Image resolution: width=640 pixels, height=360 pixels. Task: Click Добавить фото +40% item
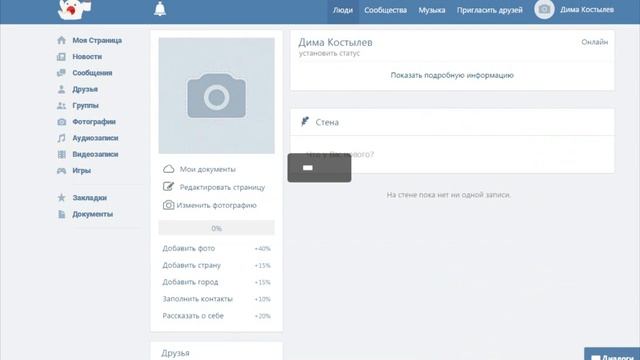(216, 249)
